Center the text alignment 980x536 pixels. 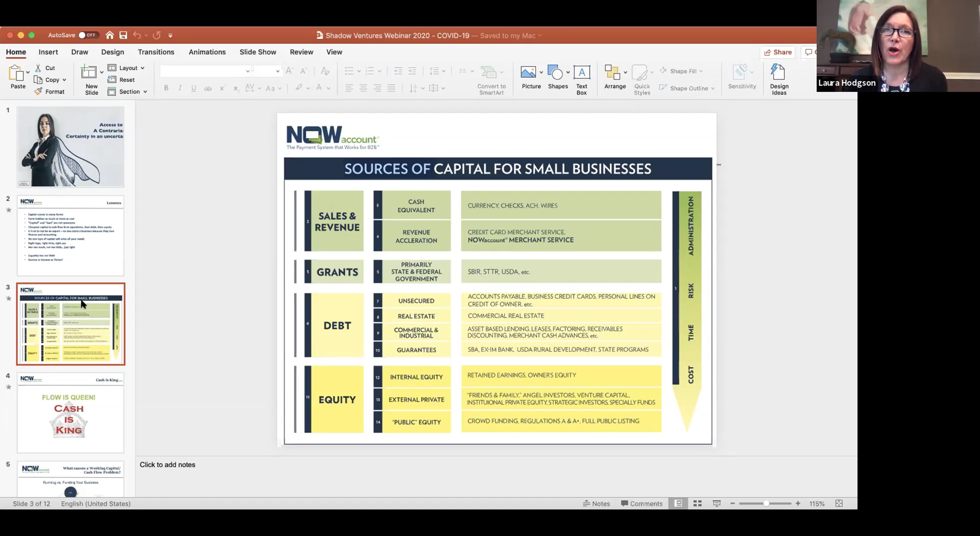363,88
